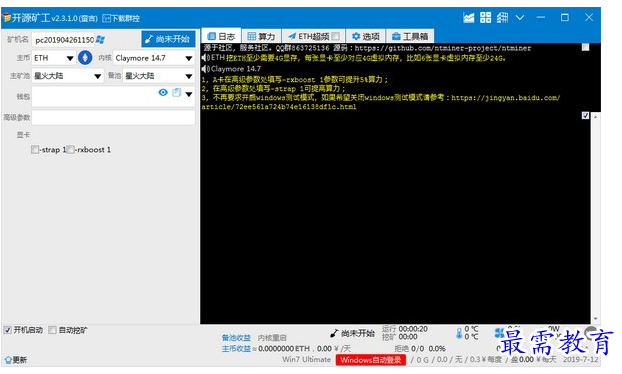
Task: Open the 备池 星火大陆 backup pool dropdown
Action: click(x=159, y=76)
